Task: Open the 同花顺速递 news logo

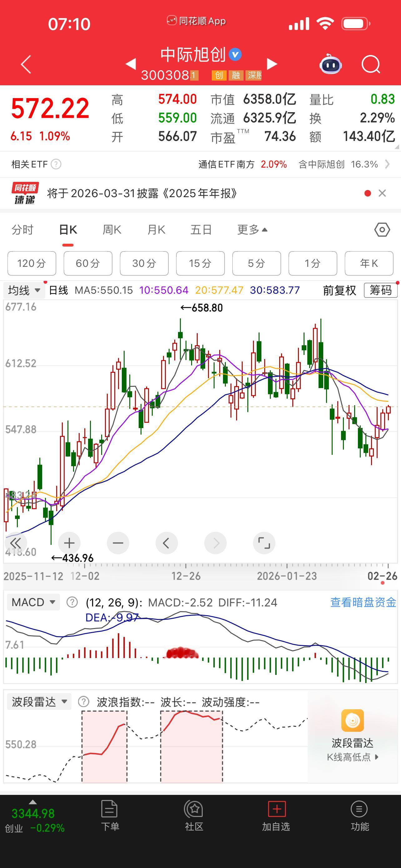Action: pos(25,193)
